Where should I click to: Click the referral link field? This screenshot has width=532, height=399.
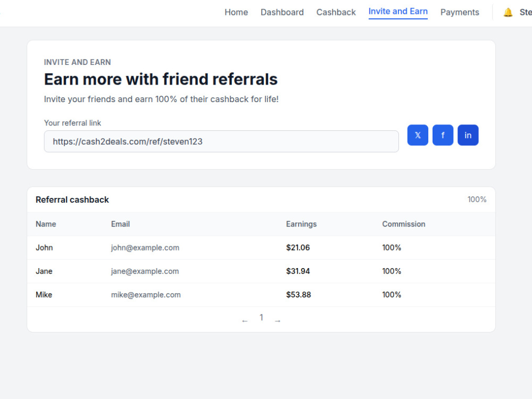[x=221, y=142]
